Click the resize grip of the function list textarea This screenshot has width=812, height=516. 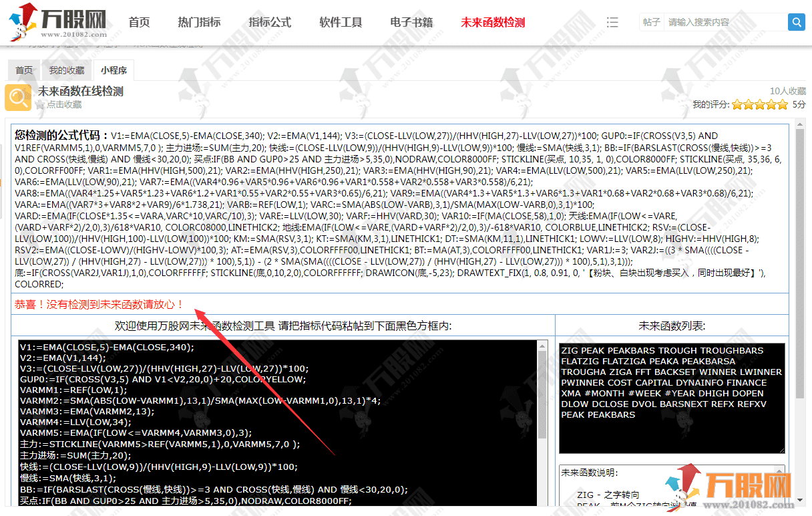point(781,449)
